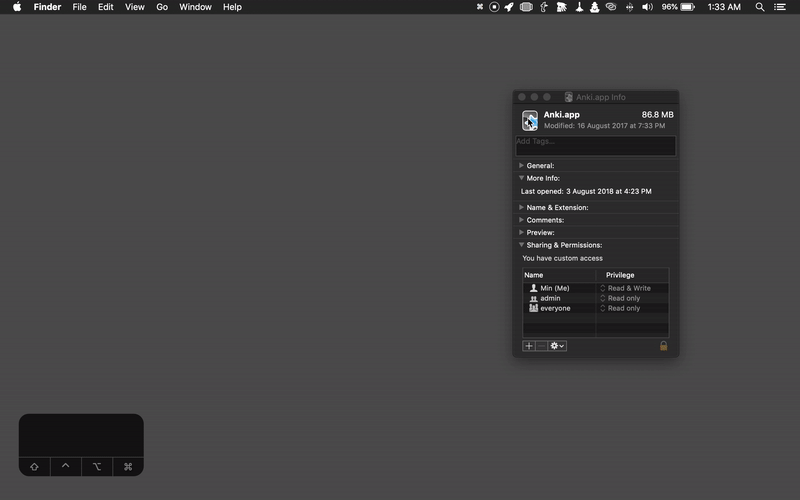Click the Add Tags field
Screen dimensions: 800x500
coord(595,146)
